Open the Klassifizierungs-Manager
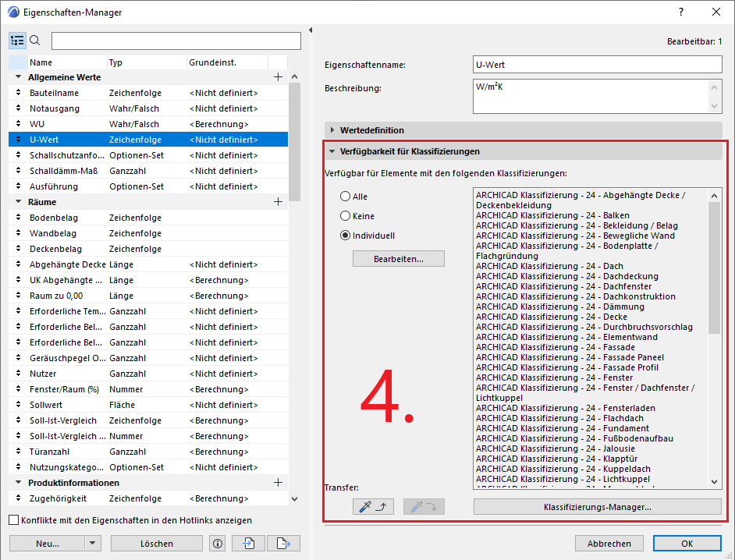This screenshot has width=735, height=560. tap(597, 507)
